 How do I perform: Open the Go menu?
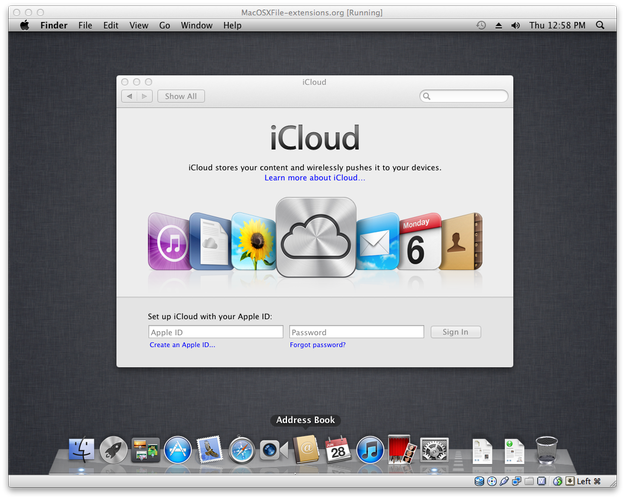click(165, 25)
